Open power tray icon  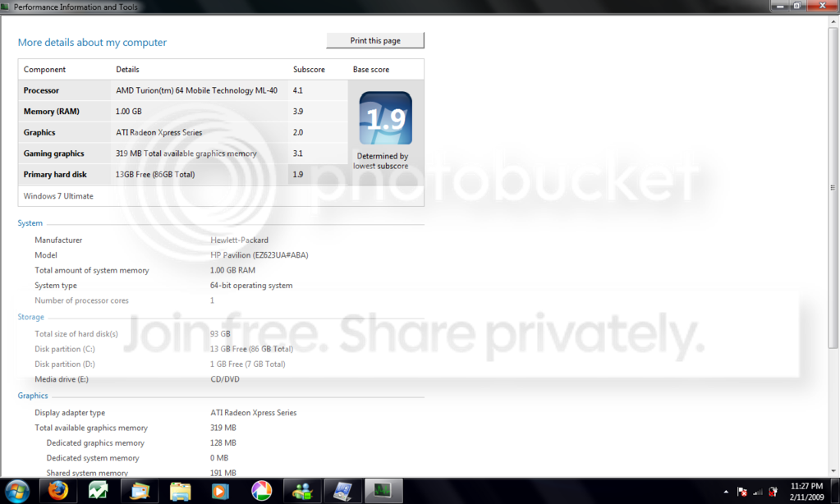point(773,492)
